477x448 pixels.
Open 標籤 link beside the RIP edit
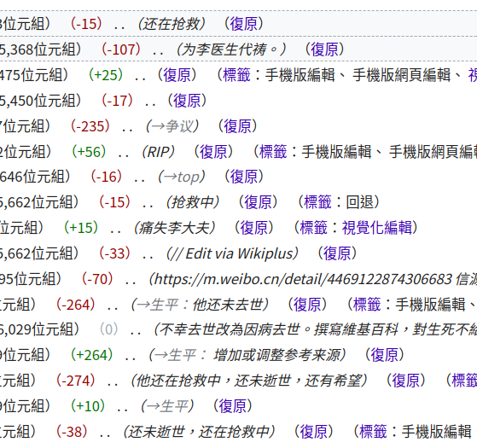pyautogui.click(x=273, y=151)
